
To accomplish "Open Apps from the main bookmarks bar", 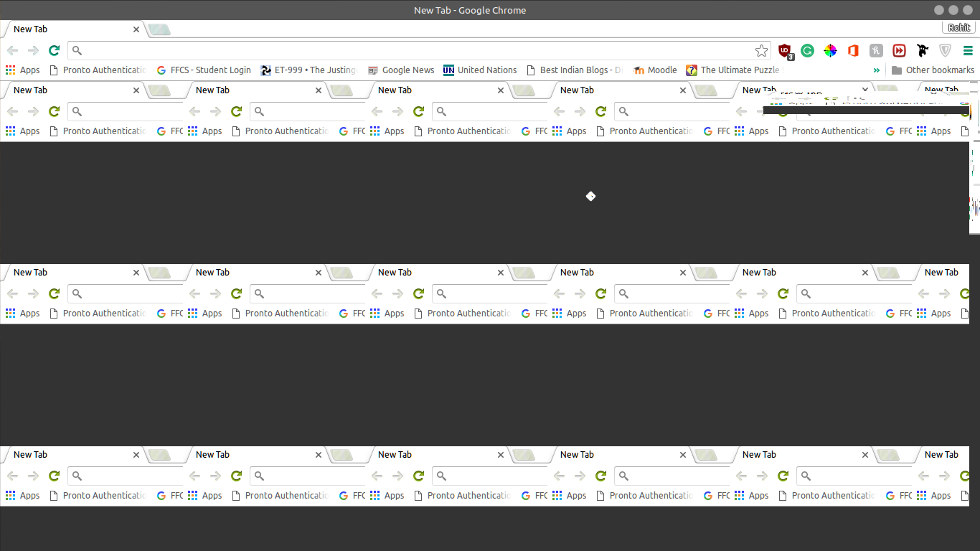I will point(23,70).
